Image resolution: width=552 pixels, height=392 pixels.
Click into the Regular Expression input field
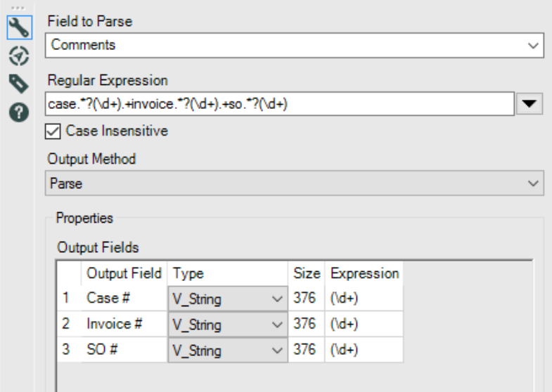(x=280, y=105)
